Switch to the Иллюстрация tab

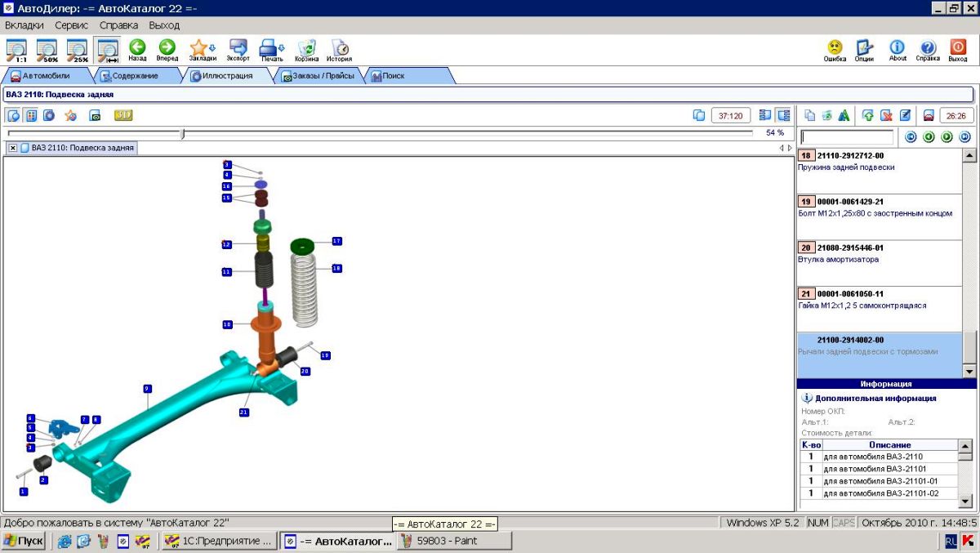(226, 76)
